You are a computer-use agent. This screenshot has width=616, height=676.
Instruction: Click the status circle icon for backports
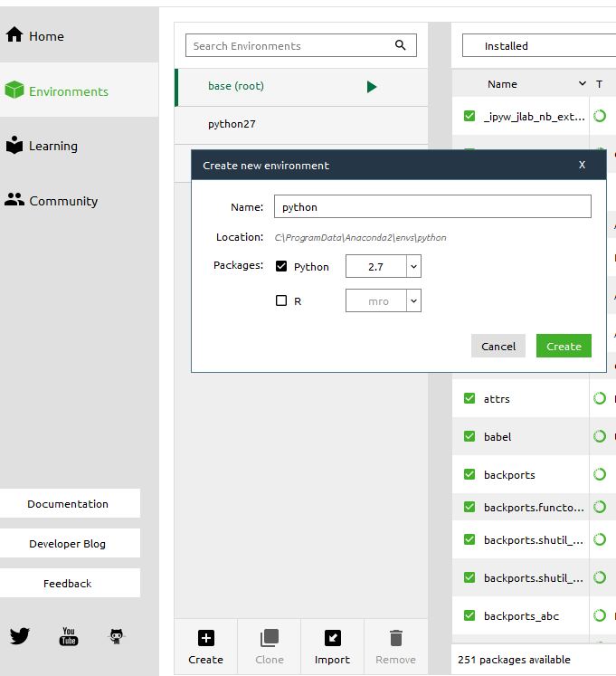click(x=600, y=474)
